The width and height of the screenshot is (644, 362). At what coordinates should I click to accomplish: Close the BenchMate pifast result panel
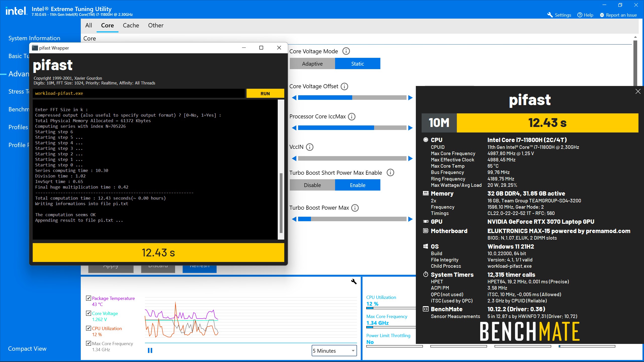click(x=638, y=92)
